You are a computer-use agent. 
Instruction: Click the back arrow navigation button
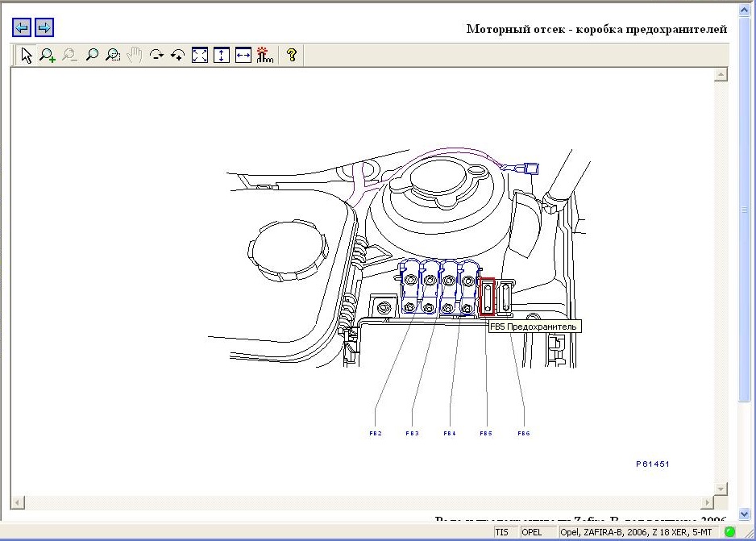click(22, 28)
